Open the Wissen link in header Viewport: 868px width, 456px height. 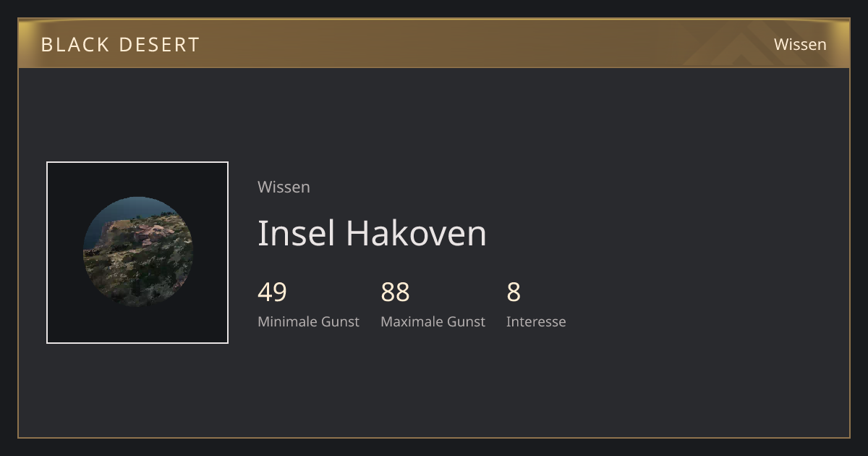(800, 44)
